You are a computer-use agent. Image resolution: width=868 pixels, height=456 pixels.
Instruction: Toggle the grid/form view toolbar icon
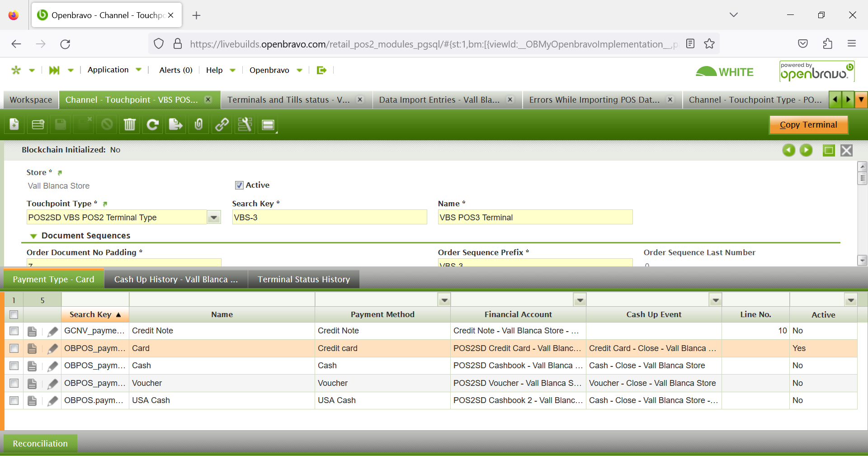[268, 124]
